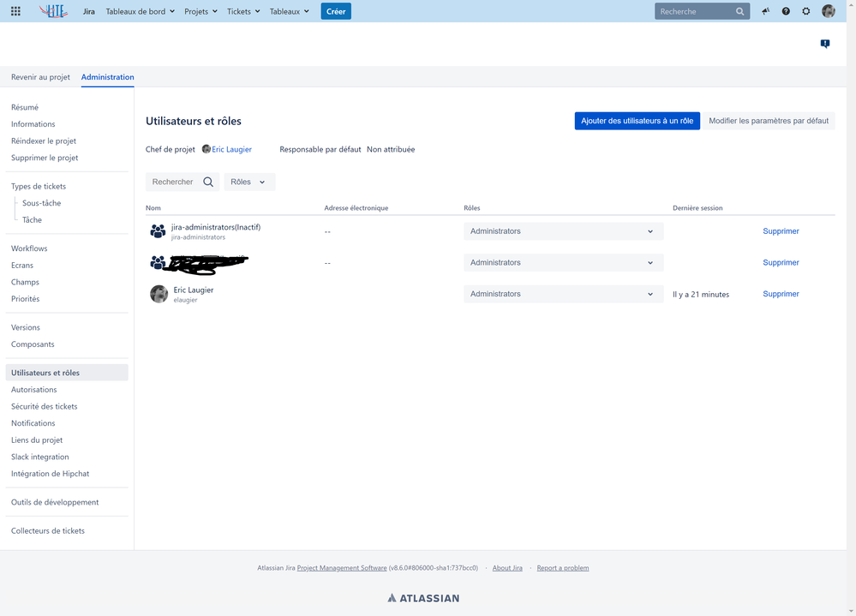The width and height of the screenshot is (856, 616).
Task: Click the magnifier icon in top Recherche box
Action: tap(739, 11)
